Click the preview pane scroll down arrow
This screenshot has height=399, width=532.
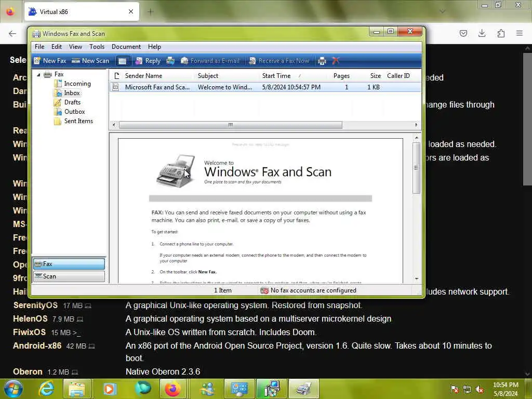[417, 279]
